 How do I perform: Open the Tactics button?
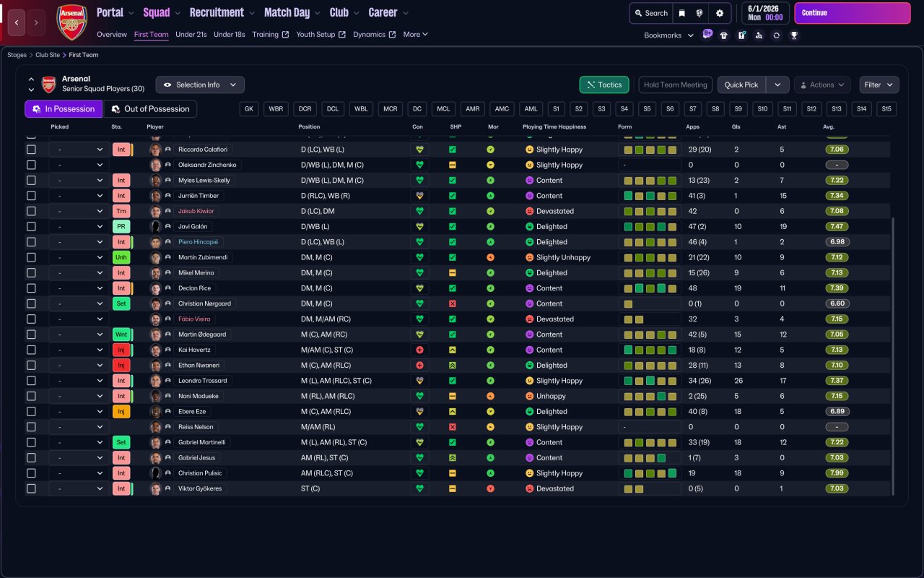point(604,85)
